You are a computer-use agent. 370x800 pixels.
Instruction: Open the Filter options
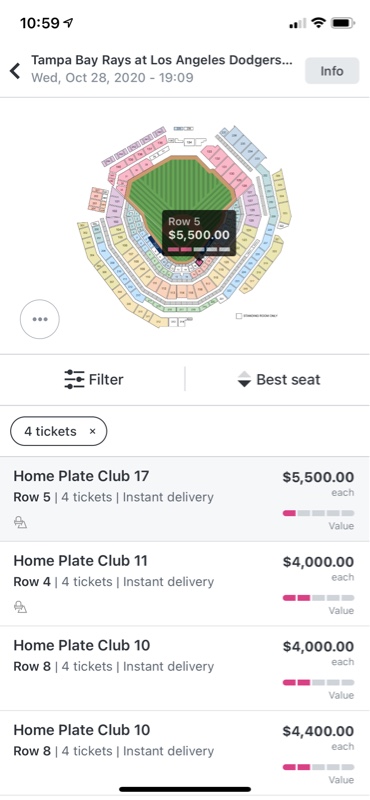pos(94,380)
